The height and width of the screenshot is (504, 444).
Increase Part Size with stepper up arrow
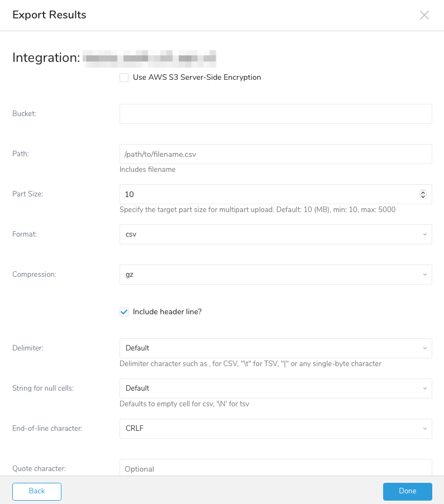[x=423, y=192]
